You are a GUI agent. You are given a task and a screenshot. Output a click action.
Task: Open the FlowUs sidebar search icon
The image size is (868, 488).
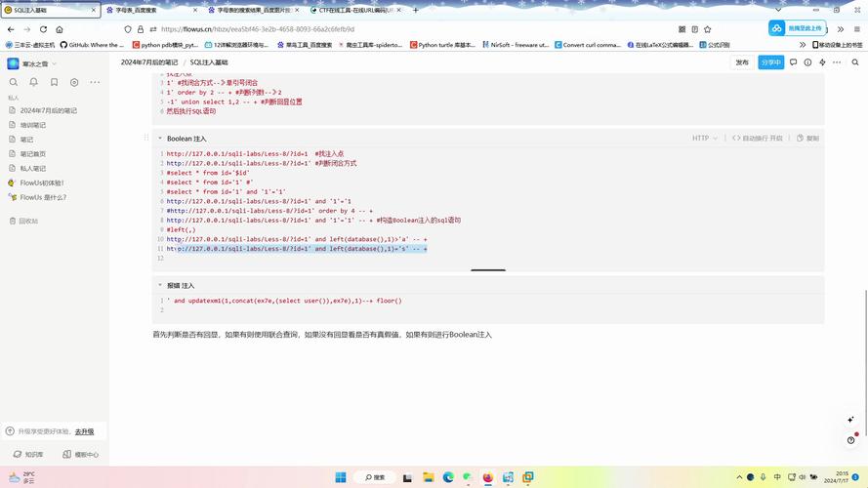point(14,82)
